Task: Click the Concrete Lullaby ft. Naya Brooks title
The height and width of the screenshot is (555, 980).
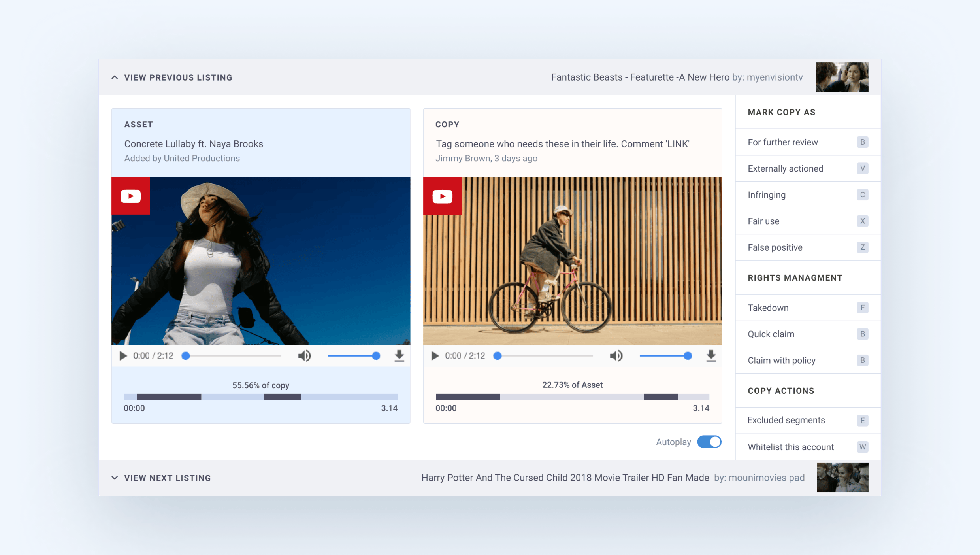Action: 194,144
